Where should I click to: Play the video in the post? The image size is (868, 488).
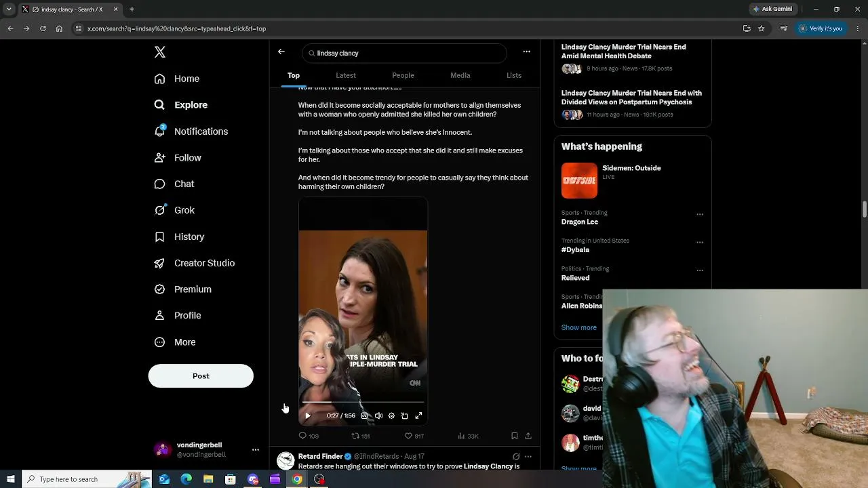coord(308,415)
